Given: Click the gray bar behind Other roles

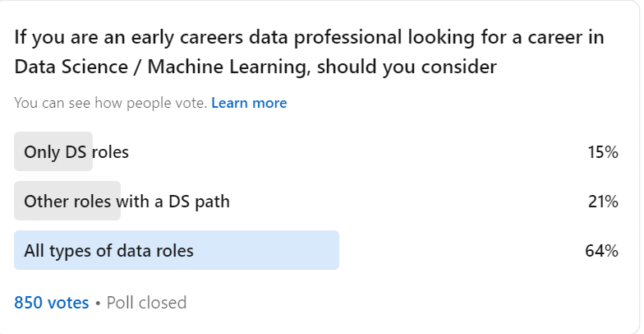Looking at the screenshot, I should 67,201.
